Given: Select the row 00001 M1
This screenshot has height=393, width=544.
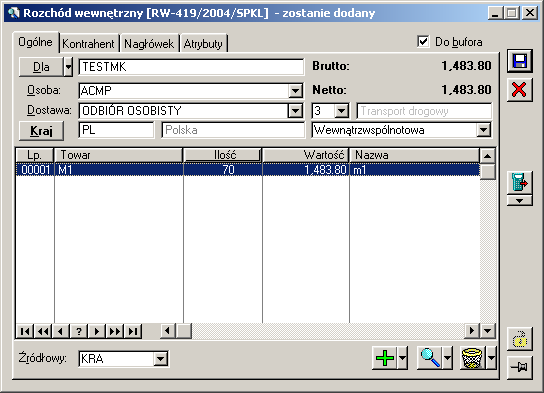Looking at the screenshot, I should (248, 170).
